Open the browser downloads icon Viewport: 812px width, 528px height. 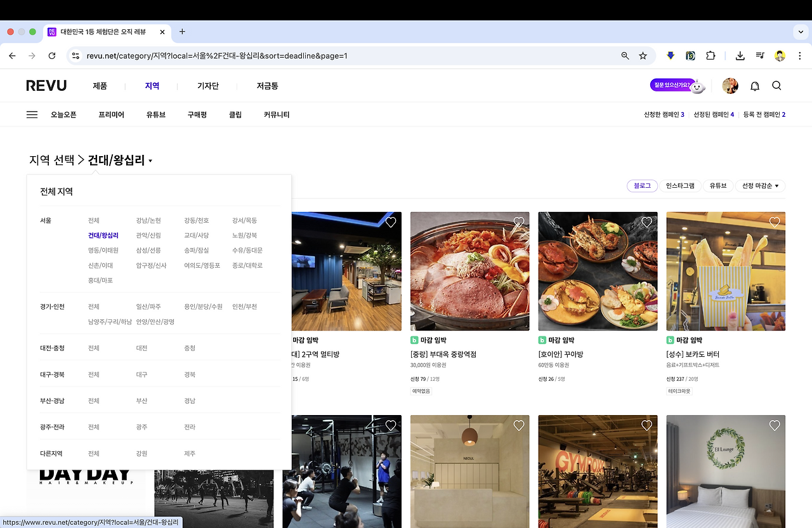coord(740,56)
